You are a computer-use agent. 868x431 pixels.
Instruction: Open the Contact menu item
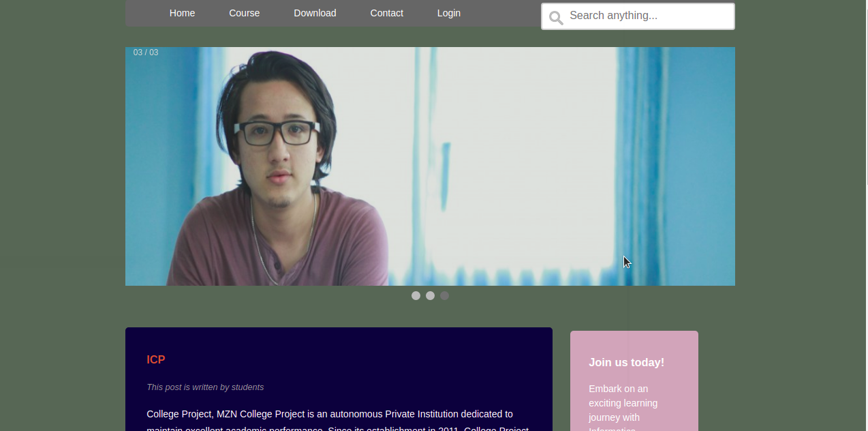386,13
